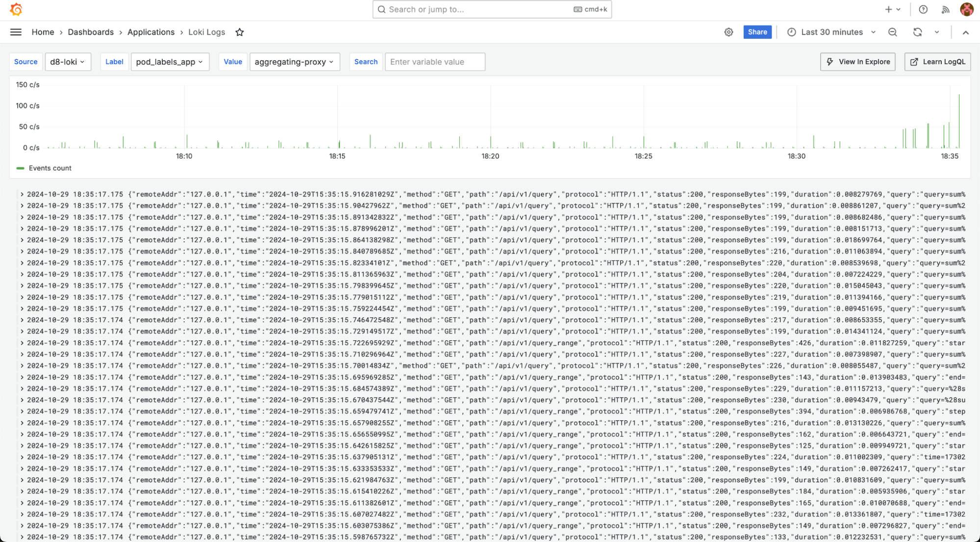This screenshot has width=980, height=542.
Task: Open the pod_labels_app label dropdown
Action: [x=170, y=62]
